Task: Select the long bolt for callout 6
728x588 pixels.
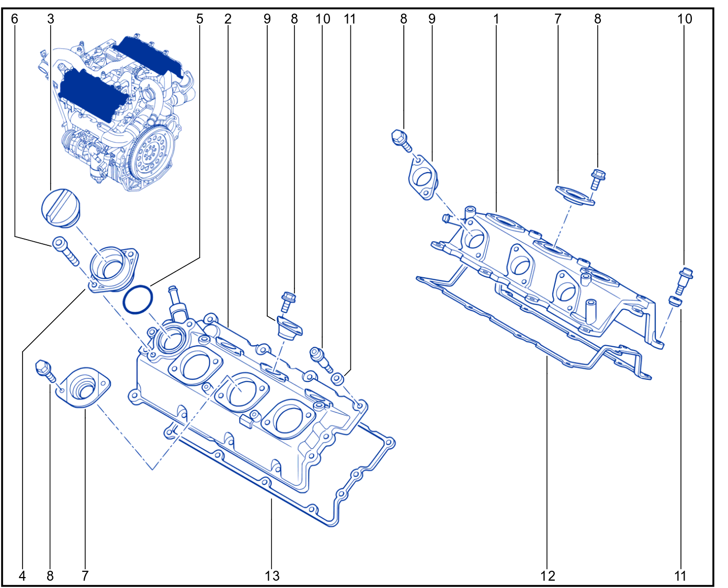Action: 65,251
